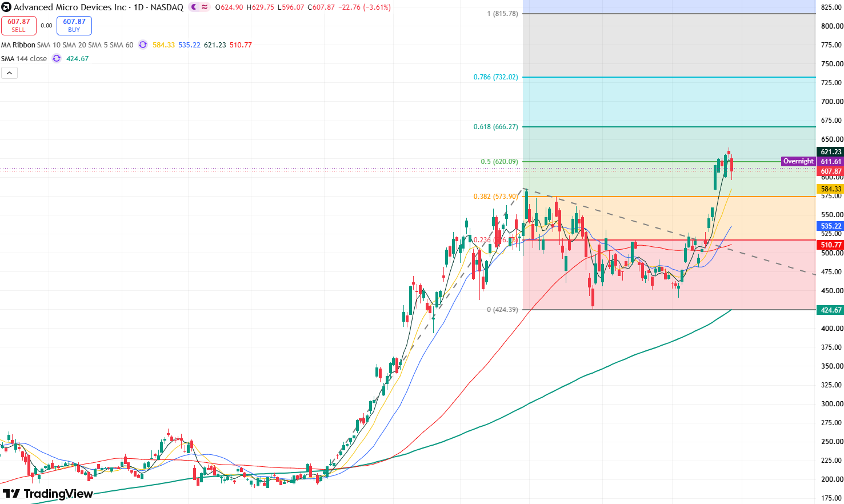
Task: Click the MA Ribbon refresh icon
Action: pyautogui.click(x=143, y=45)
